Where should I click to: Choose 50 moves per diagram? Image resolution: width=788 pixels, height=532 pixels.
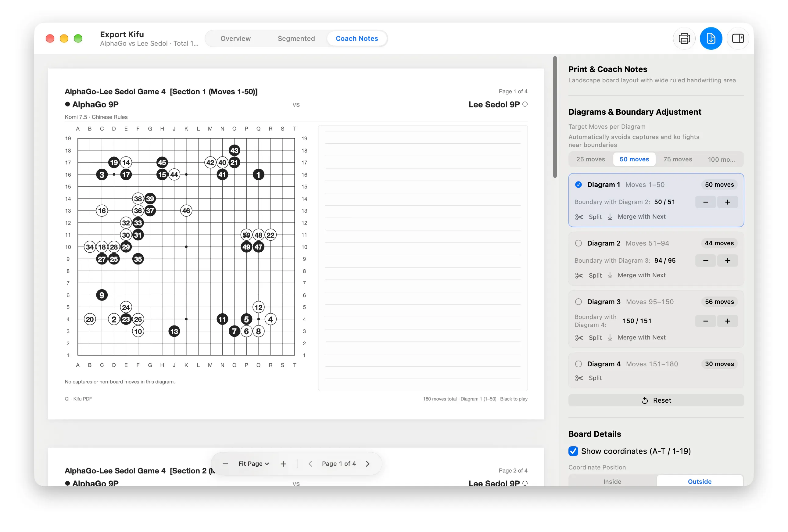(634, 159)
